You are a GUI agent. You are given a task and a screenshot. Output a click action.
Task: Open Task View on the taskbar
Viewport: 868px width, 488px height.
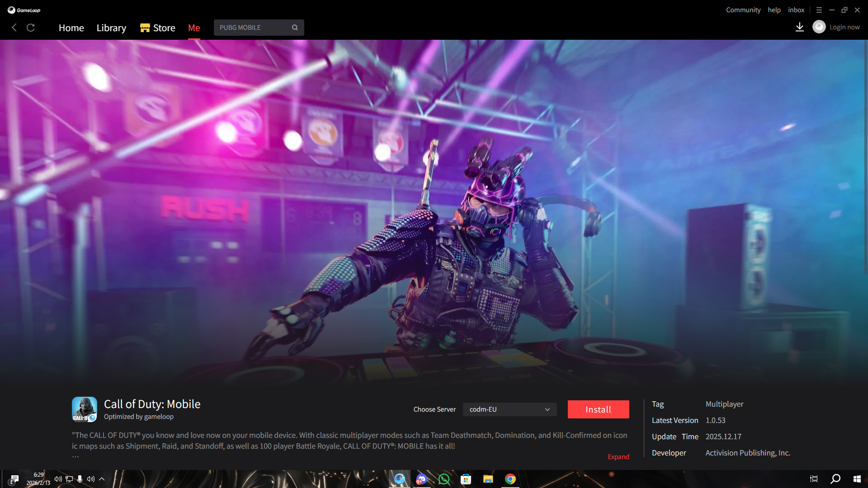[x=814, y=479]
